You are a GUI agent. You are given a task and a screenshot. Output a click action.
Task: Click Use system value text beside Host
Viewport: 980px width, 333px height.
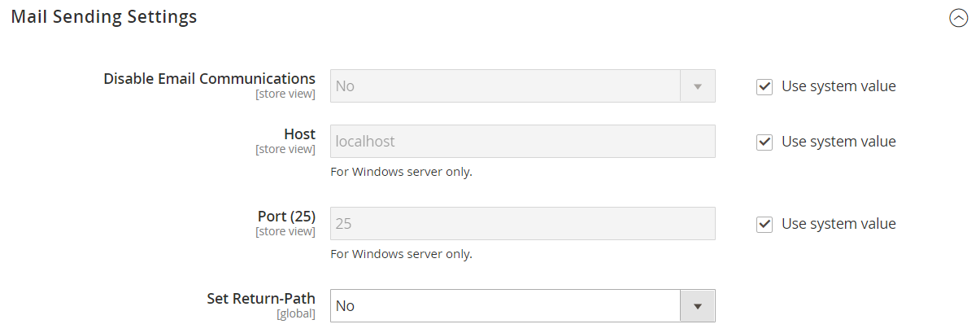838,142
